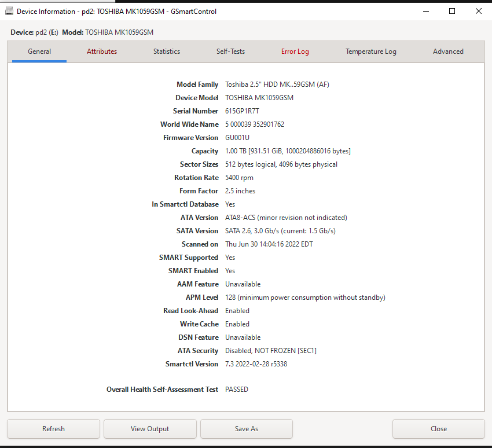
Task: Click Save As button
Action: 247,429
